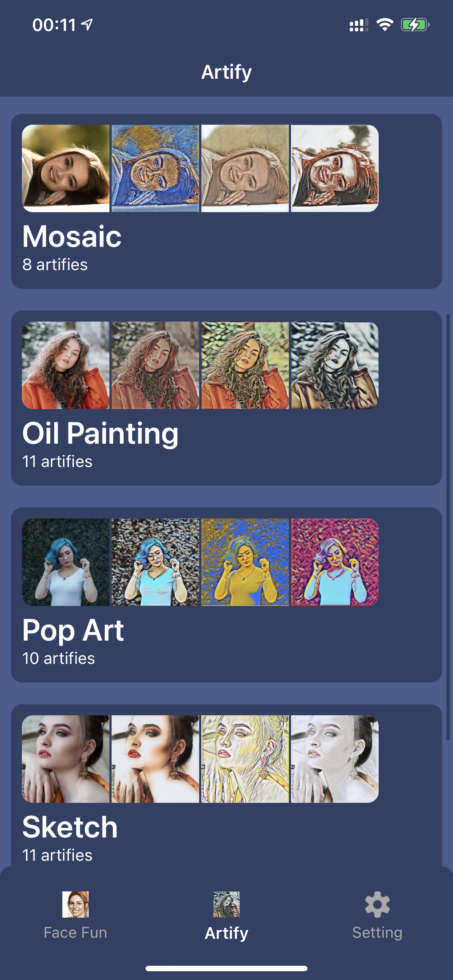The image size is (453, 980).
Task: Select the Setting tab label
Action: 377,933
